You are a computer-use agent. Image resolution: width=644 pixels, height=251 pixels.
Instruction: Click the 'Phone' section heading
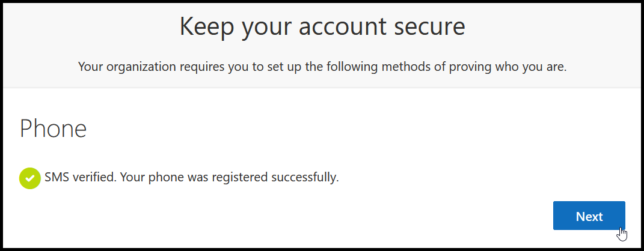53,129
